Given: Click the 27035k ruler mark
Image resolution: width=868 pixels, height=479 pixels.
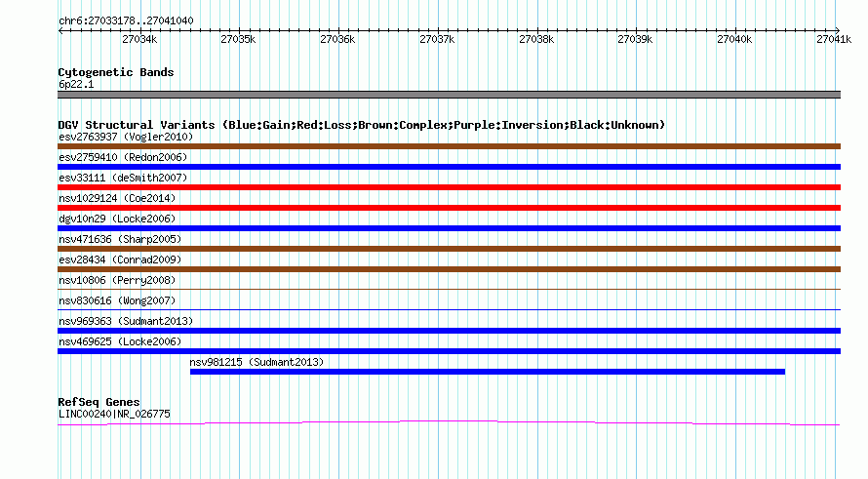Looking at the screenshot, I should click(238, 39).
